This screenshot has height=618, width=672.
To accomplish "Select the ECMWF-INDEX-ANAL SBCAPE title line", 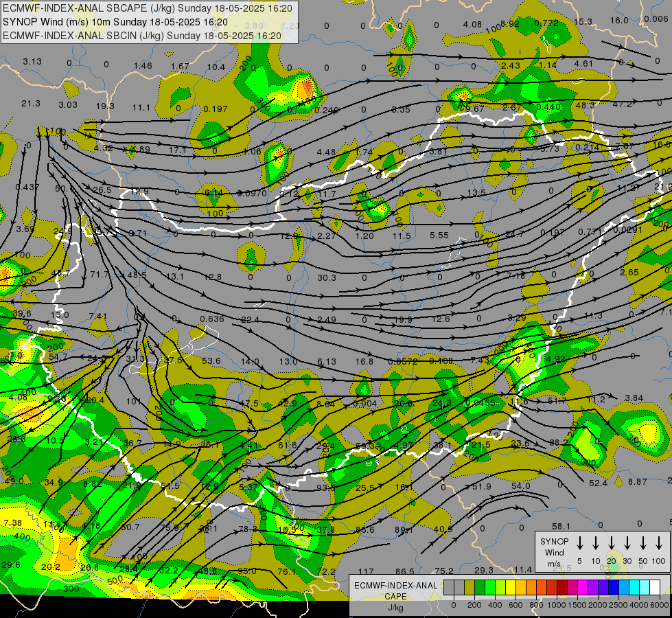I will coord(148,8).
